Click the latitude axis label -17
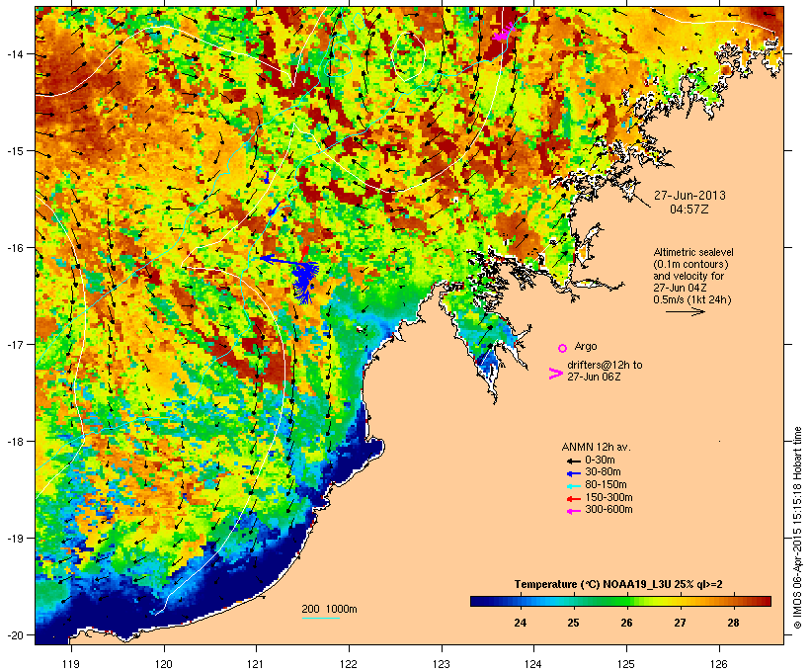 (15, 344)
